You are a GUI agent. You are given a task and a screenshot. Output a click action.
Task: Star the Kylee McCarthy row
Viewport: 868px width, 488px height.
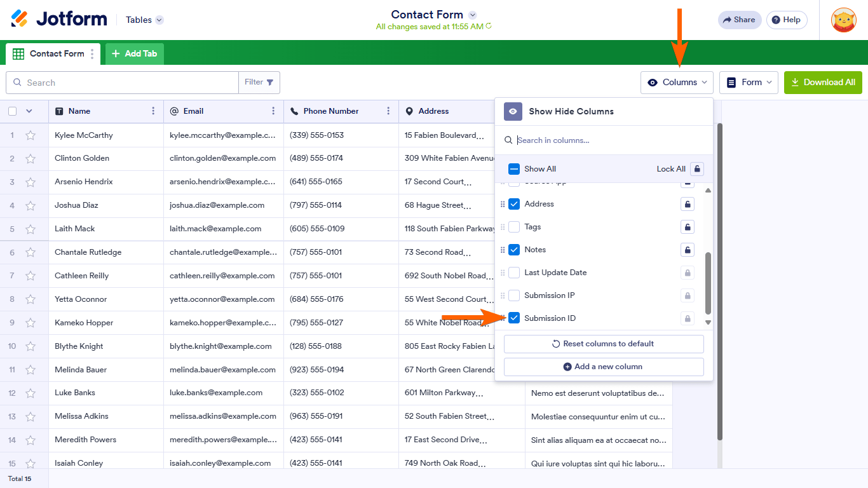point(31,135)
